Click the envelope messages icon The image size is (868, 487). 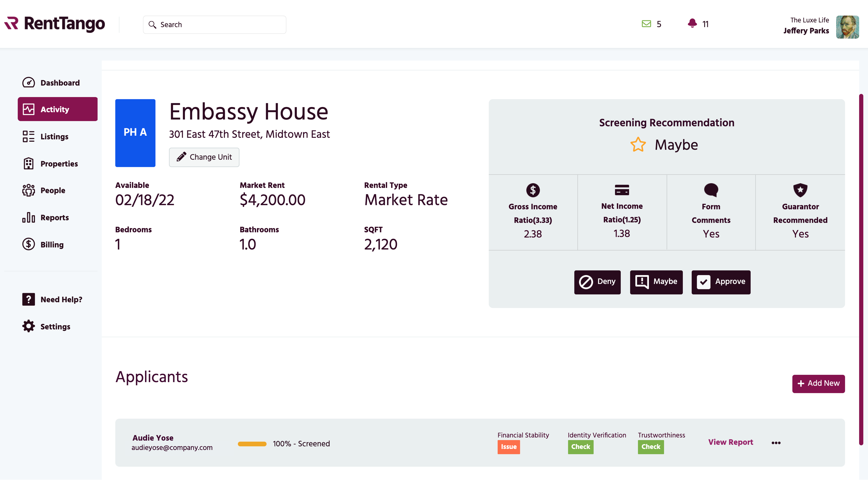tap(646, 24)
